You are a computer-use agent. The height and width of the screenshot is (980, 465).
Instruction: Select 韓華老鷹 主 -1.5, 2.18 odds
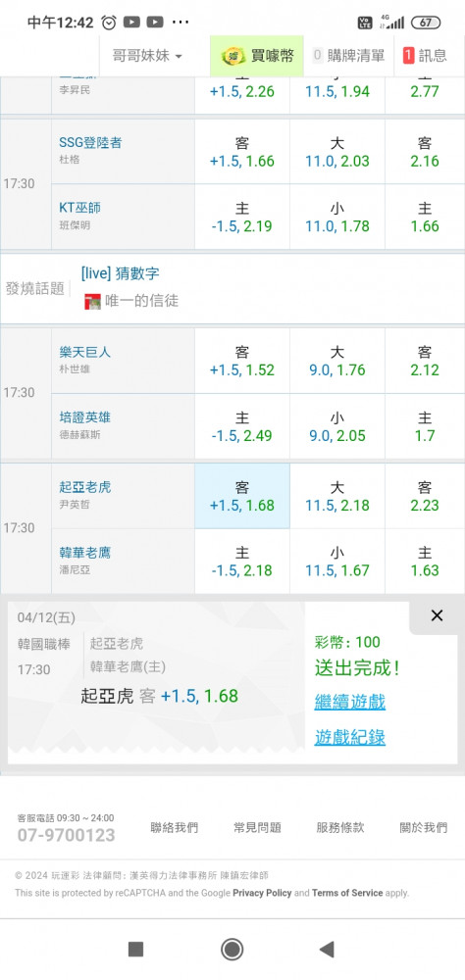pyautogui.click(x=242, y=562)
